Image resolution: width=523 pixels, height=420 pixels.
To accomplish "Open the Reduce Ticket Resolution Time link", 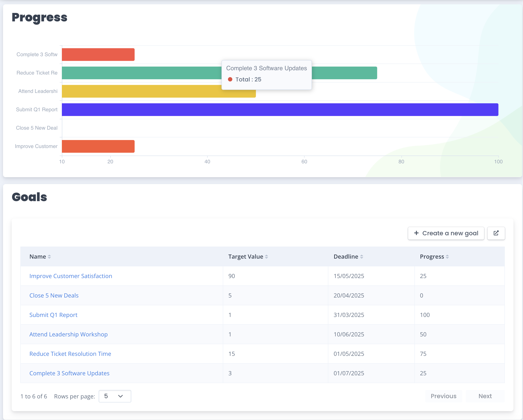I will coord(70,354).
